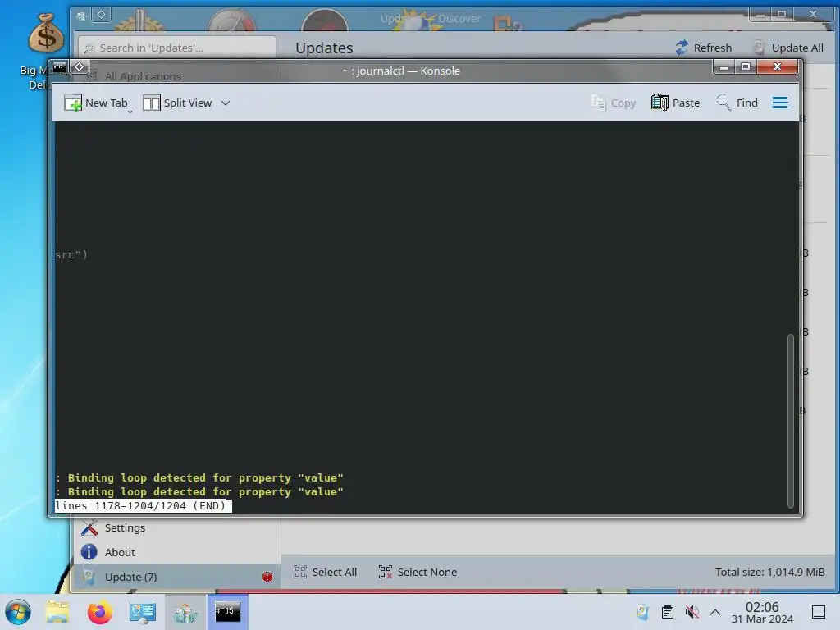Launch Firefox from taskbar
Image resolution: width=840 pixels, height=630 pixels.
click(99, 612)
